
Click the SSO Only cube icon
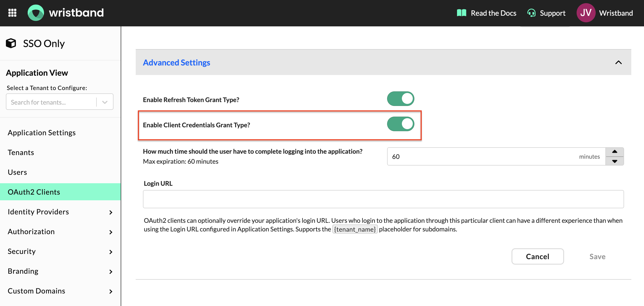(11, 43)
